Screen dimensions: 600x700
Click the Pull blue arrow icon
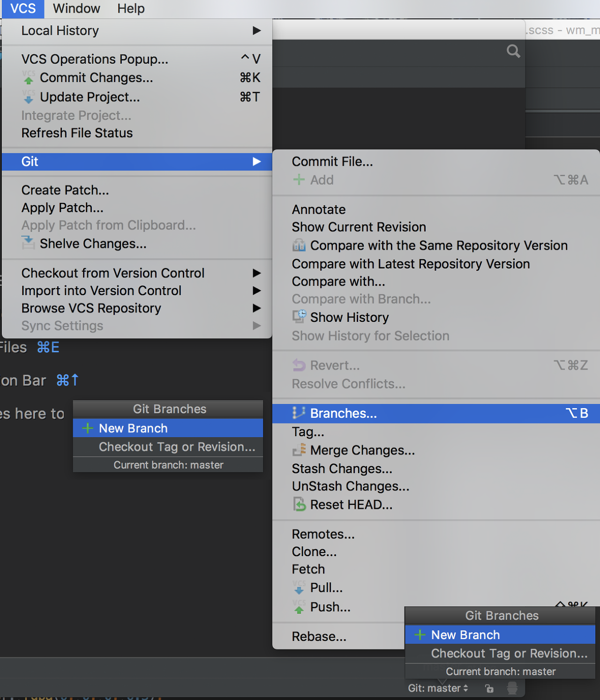click(299, 588)
